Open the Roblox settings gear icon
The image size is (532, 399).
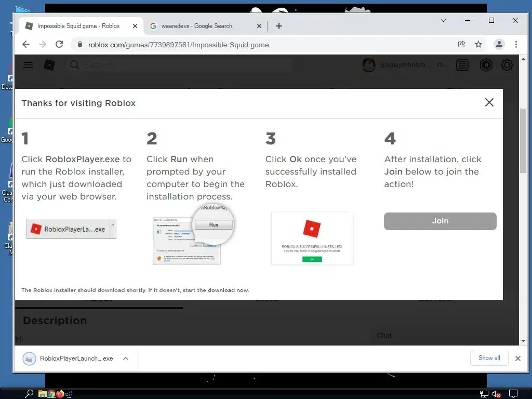507,65
